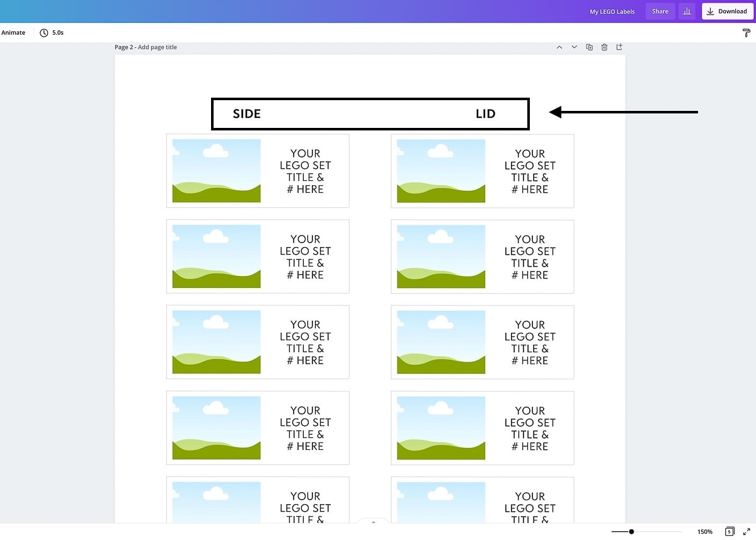Edit the 'My LEGO Labels' design title
This screenshot has height=540, width=756.
click(612, 11)
